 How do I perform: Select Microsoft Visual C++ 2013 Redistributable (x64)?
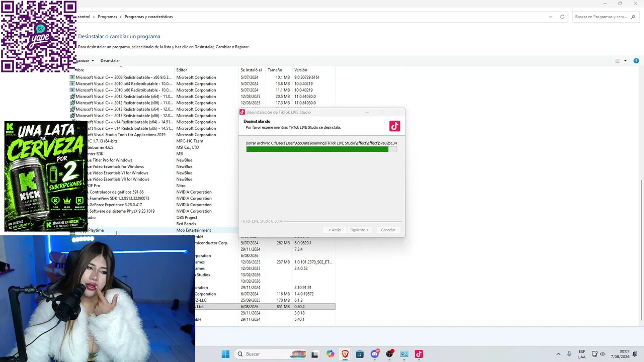tap(154, 109)
